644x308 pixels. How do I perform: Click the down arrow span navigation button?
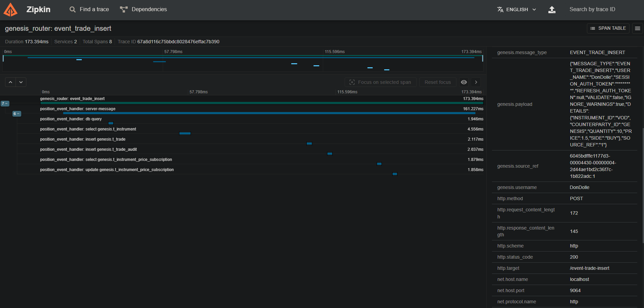click(21, 82)
